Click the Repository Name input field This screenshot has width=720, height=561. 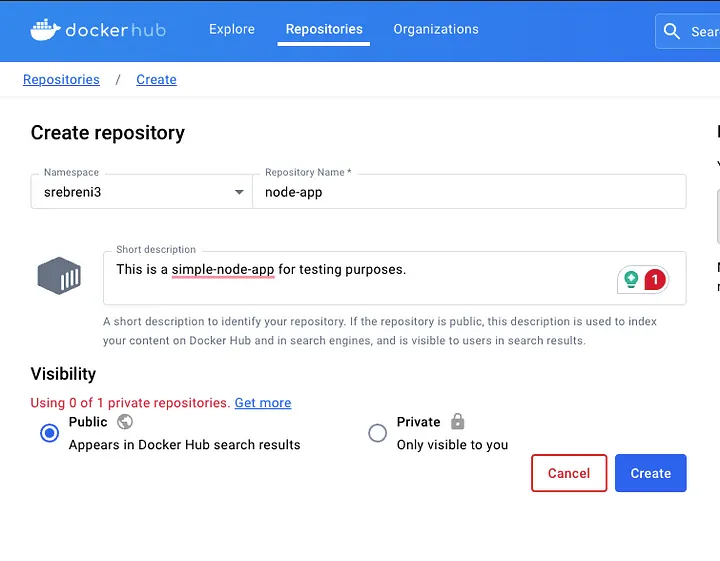[x=470, y=192]
